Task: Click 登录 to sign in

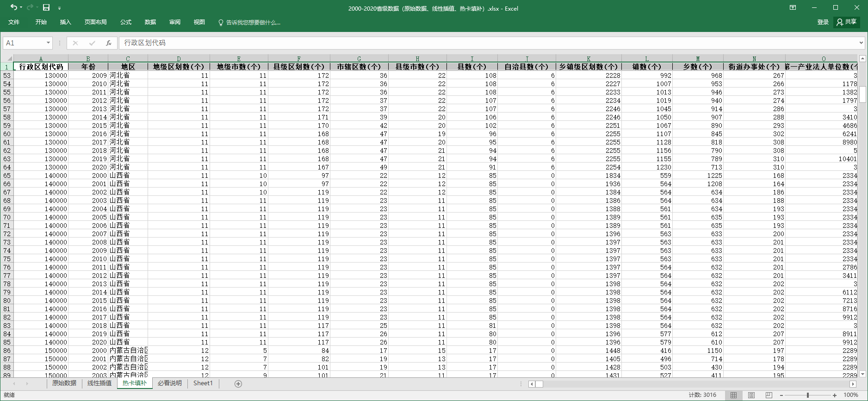Action: (823, 22)
